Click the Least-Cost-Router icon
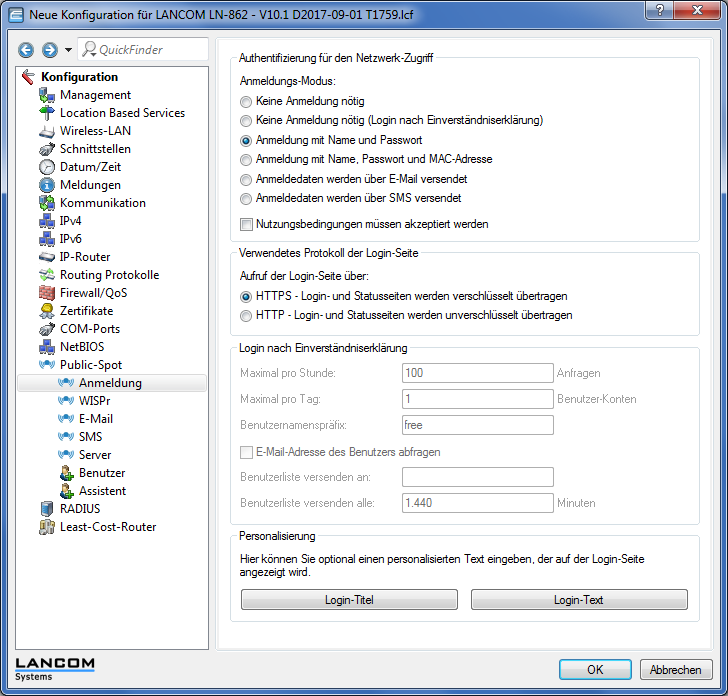The height and width of the screenshot is (696, 728). tap(46, 527)
